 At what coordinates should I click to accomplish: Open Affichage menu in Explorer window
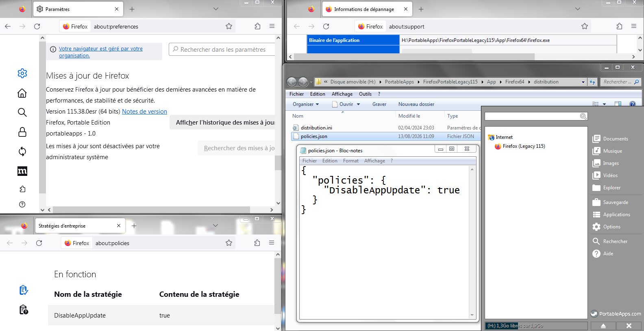tap(342, 94)
